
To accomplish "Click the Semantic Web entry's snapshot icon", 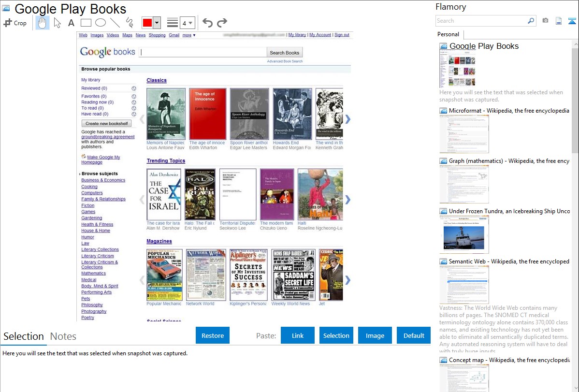I will click(443, 261).
